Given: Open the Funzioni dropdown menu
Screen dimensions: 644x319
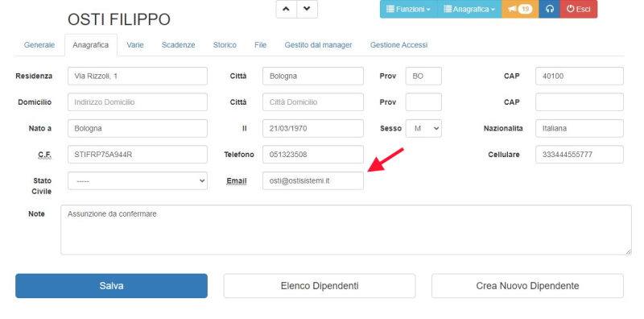Looking at the screenshot, I should click(x=409, y=9).
